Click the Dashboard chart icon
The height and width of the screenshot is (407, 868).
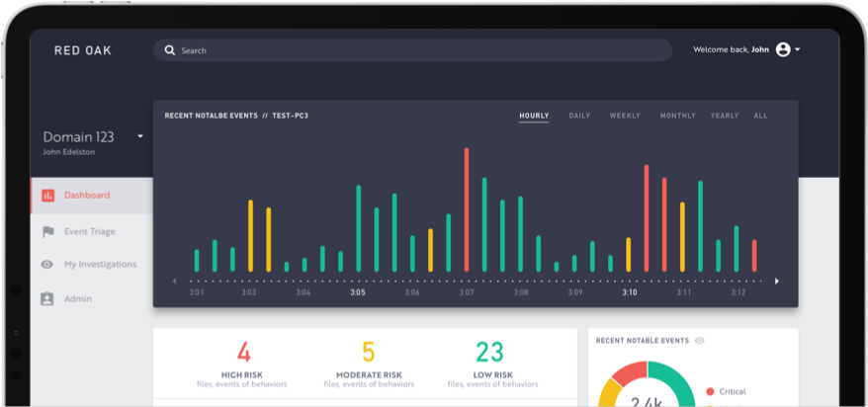tap(48, 196)
